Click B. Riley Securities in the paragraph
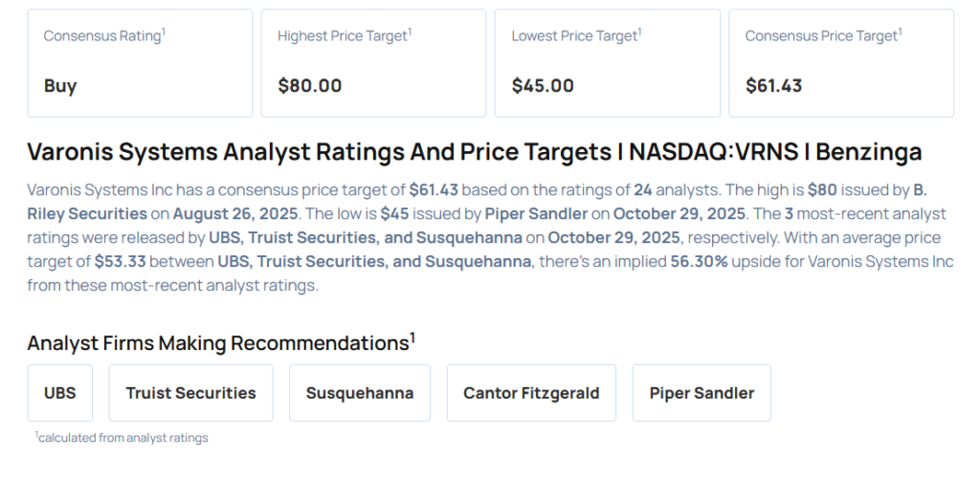 [x=88, y=213]
